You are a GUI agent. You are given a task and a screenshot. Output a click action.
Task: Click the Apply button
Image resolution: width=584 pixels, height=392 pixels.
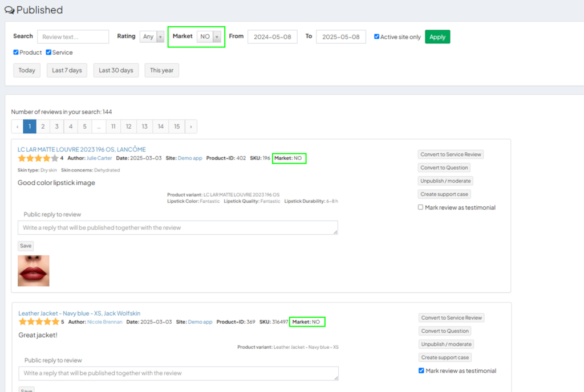(437, 36)
